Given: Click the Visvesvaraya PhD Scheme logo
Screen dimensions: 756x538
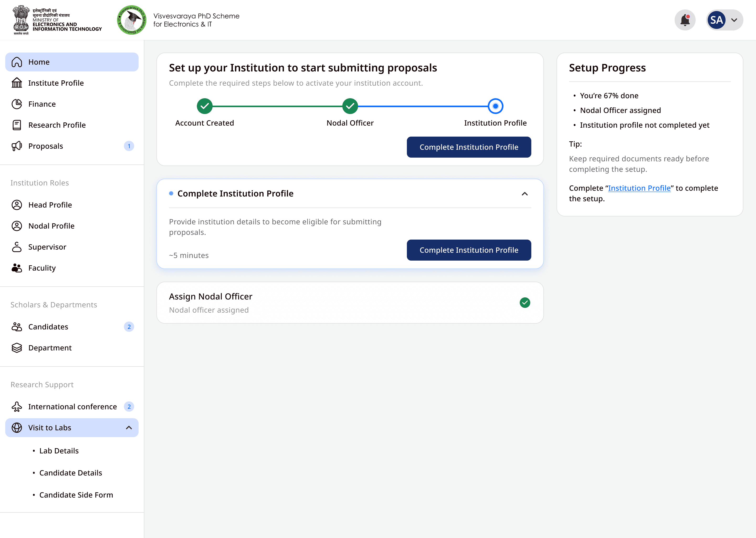Looking at the screenshot, I should [132, 20].
